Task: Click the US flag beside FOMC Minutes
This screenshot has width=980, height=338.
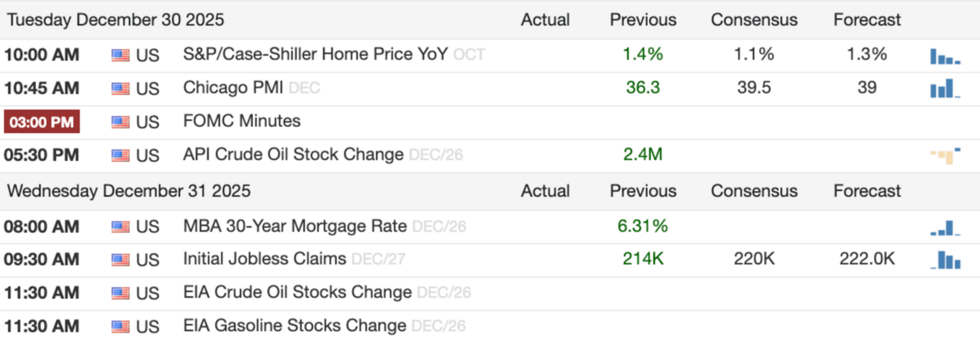Action: click(x=120, y=122)
